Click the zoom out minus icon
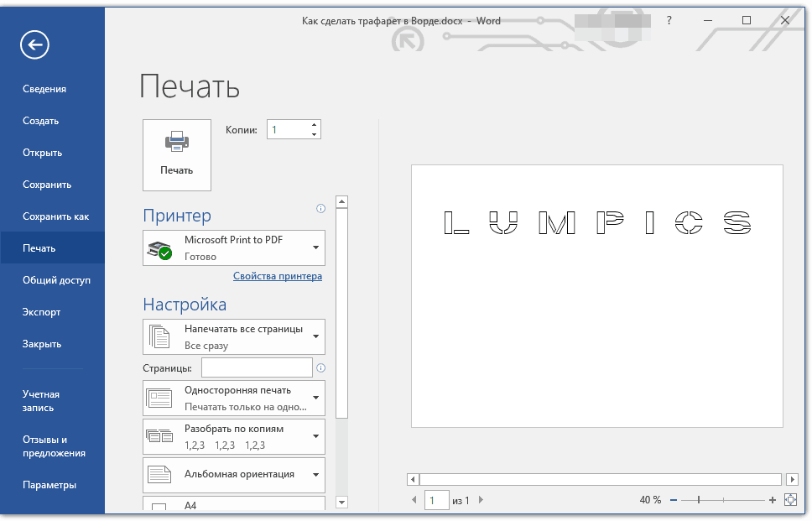The width and height of the screenshot is (812, 521). [674, 500]
